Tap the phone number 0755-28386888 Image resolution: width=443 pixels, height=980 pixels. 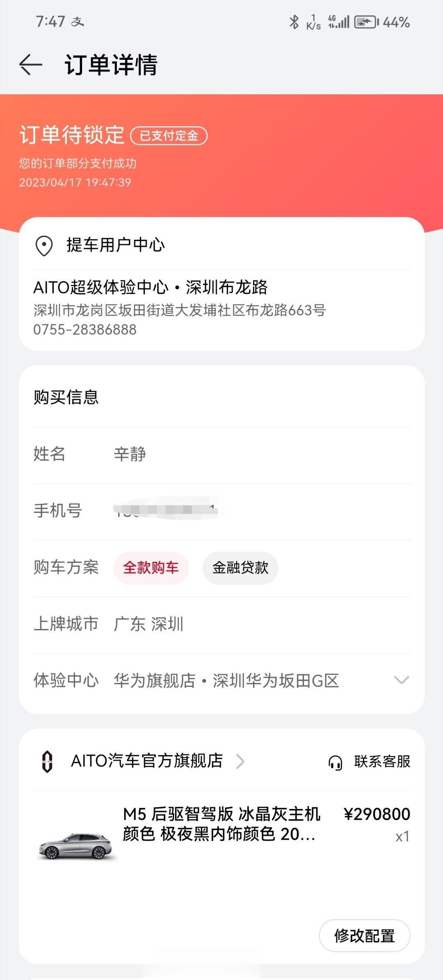click(85, 330)
